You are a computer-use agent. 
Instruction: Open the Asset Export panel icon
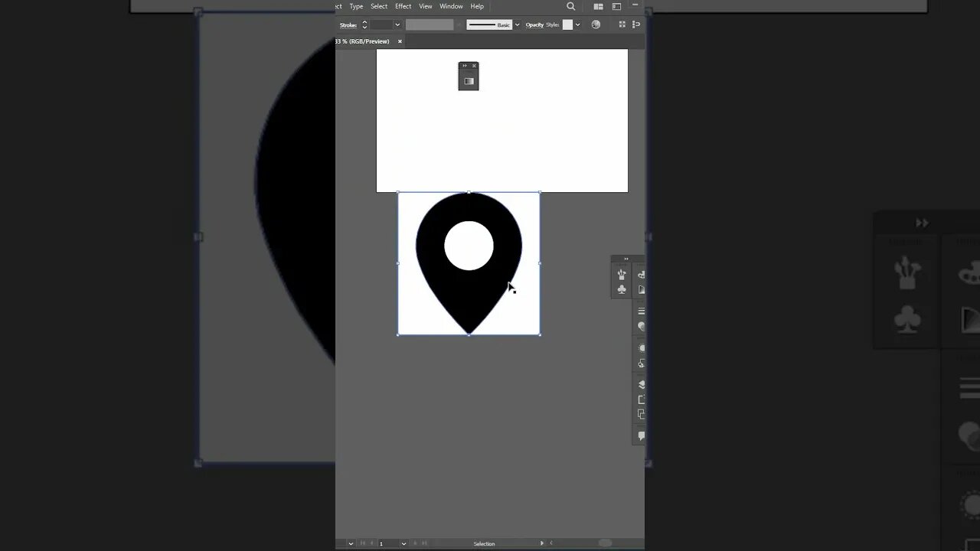click(x=641, y=414)
